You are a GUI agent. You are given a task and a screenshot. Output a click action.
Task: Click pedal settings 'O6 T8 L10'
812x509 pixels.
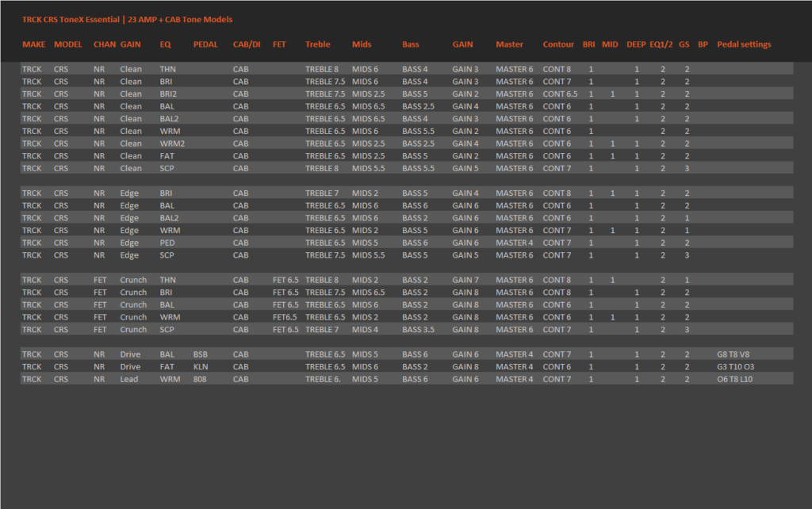(735, 380)
